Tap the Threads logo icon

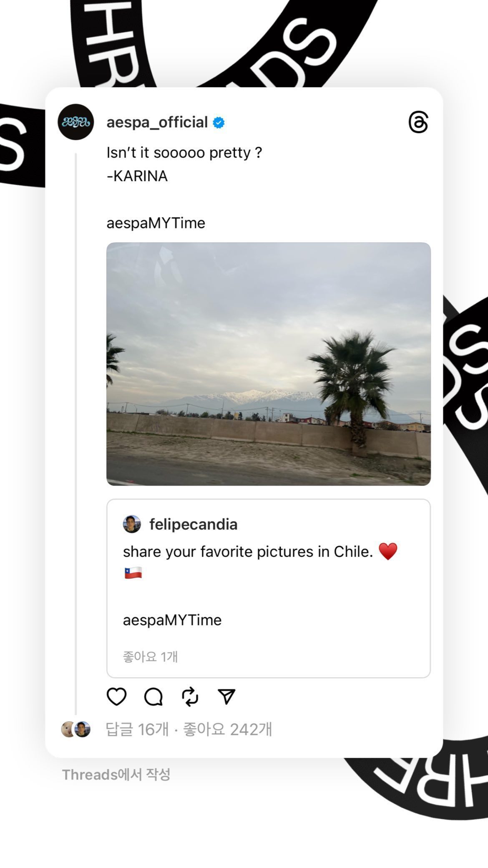(418, 122)
